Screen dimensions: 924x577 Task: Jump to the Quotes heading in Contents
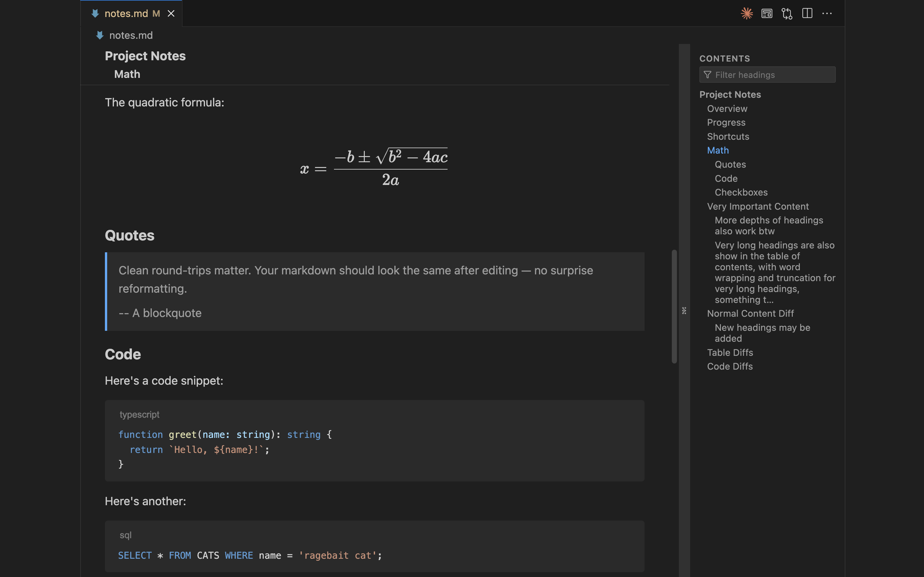(730, 164)
